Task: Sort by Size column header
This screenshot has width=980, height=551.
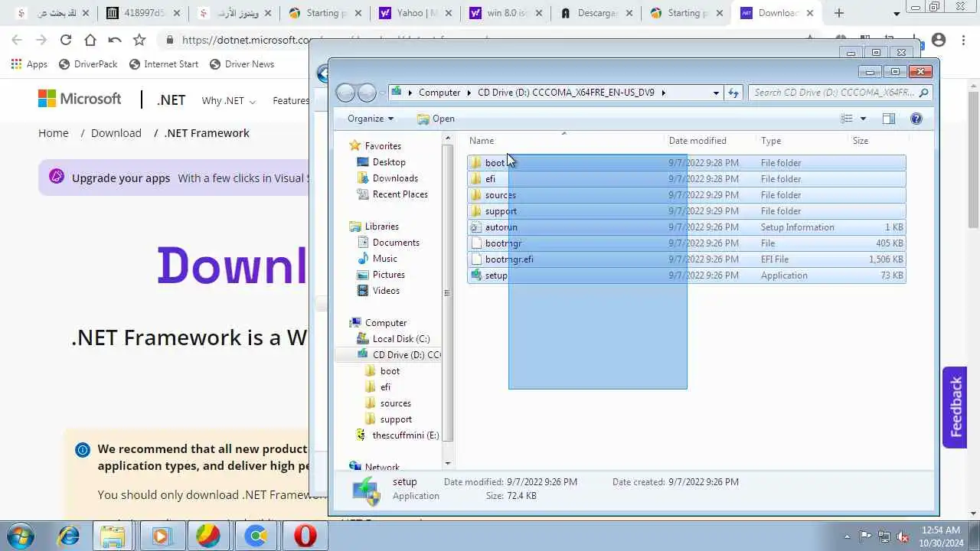Action: tap(861, 141)
